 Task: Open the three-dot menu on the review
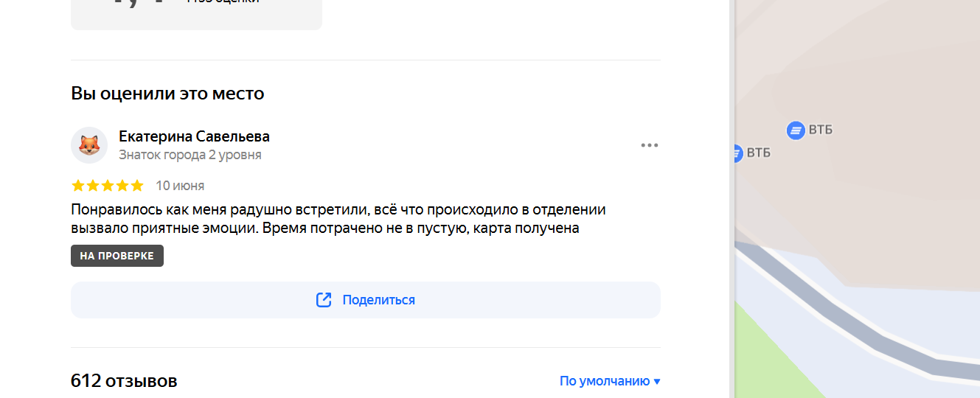click(x=649, y=145)
